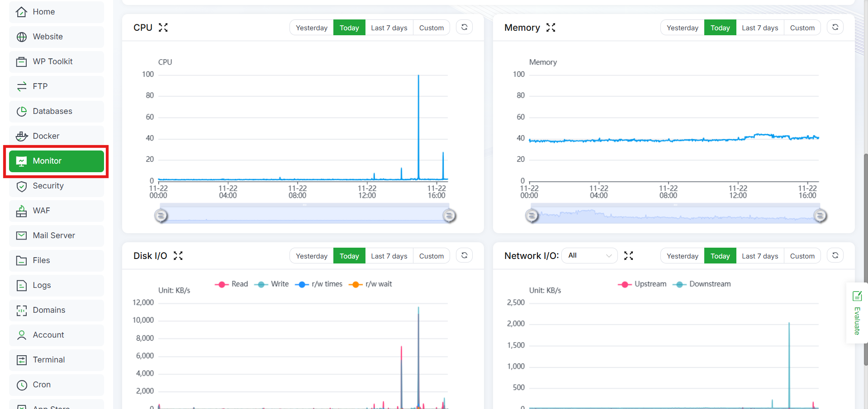868x409 pixels.
Task: Select Last 7 days in the Disk I/O panel
Action: (389, 256)
